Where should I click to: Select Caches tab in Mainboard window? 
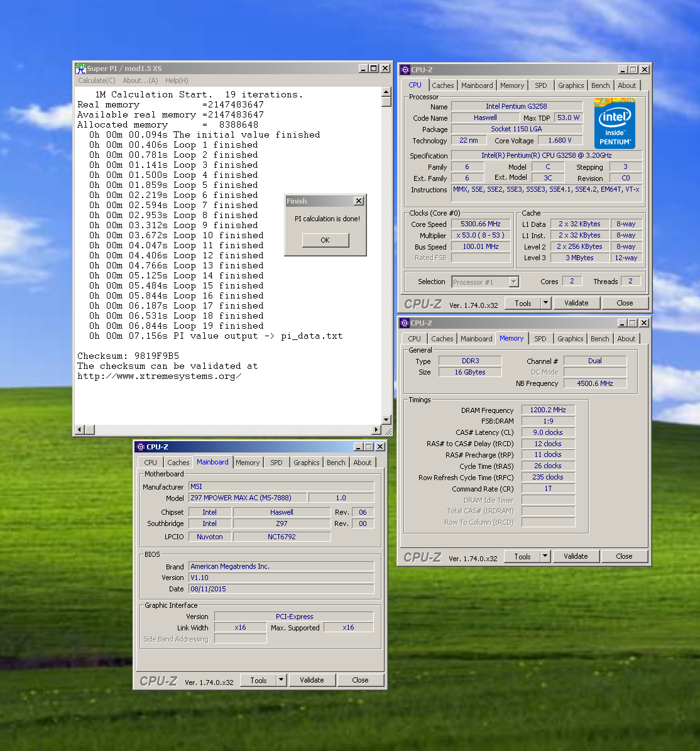(178, 463)
